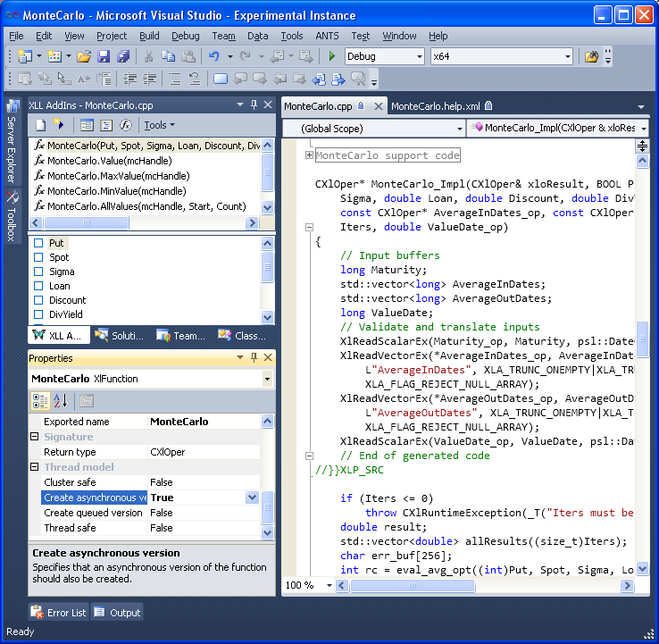Click the new function star icon in XLL AddIns

coord(58,124)
